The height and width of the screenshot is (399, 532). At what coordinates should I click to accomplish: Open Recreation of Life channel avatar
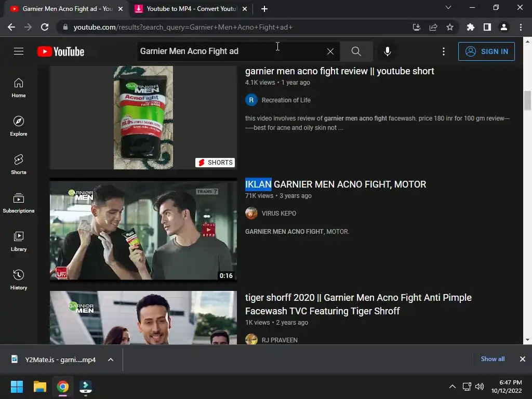(x=251, y=100)
